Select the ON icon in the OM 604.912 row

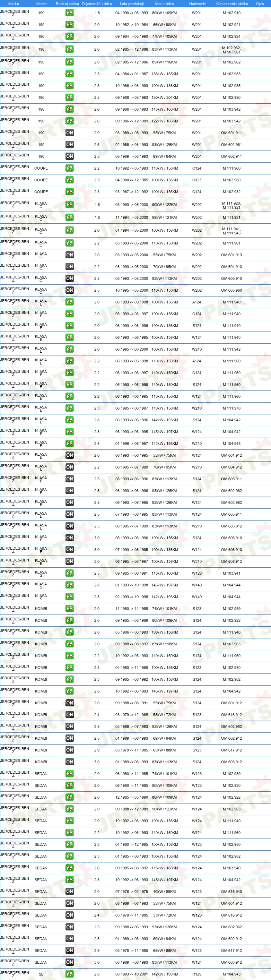pyautogui.click(x=69, y=467)
